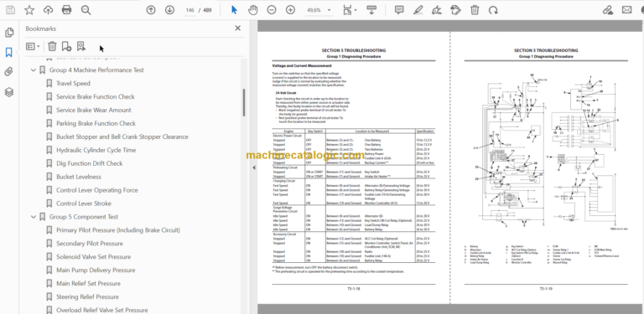Viewport: 644px width, 314px height.
Task: Collapse Group 4 Machine Performance Test
Action: 34,70
